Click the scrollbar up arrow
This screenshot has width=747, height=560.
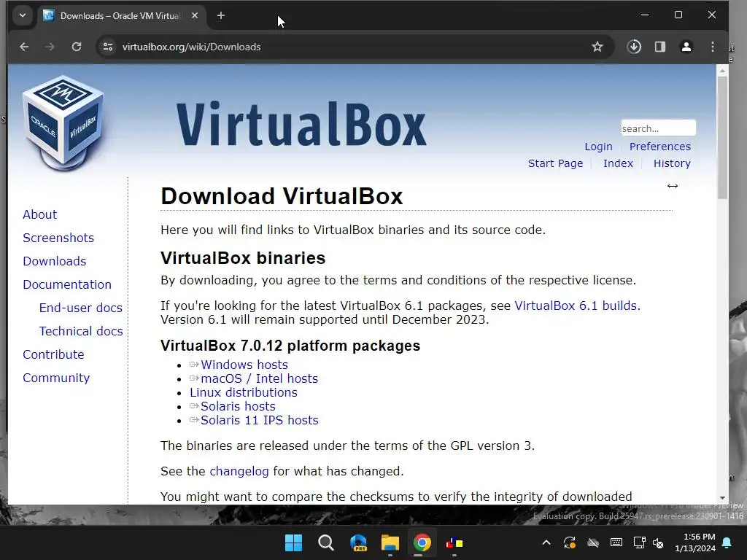(x=722, y=71)
